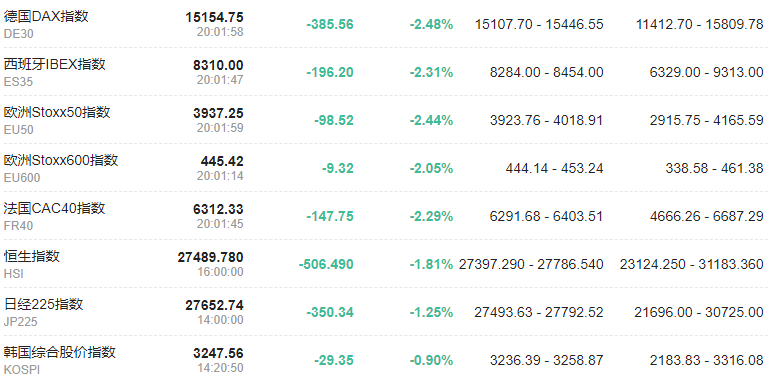Click the 法国CAC40指数 index name
The image size is (769, 379).
[x=54, y=208]
